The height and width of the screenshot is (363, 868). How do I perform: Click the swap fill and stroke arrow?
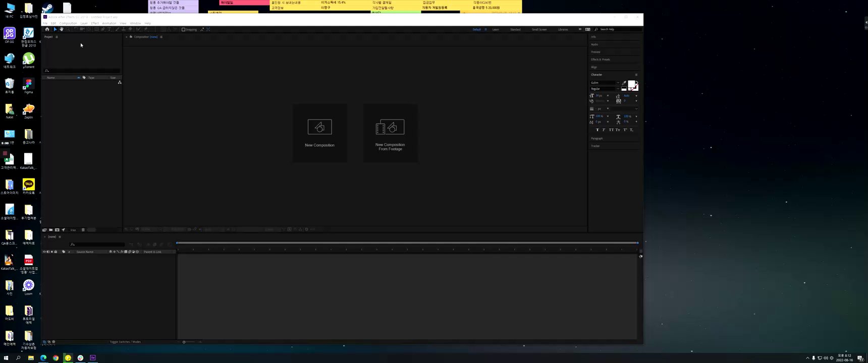coord(637,82)
